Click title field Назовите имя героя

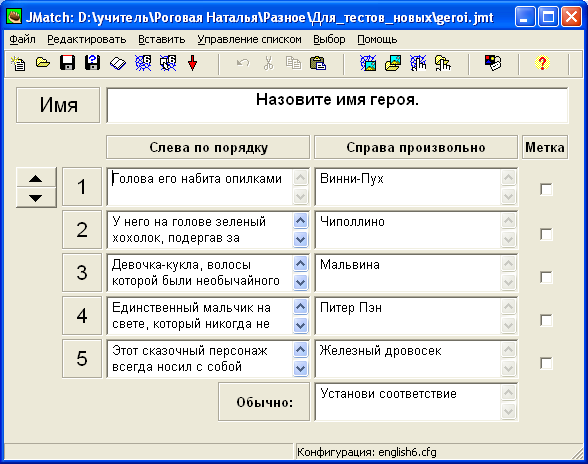(337, 105)
